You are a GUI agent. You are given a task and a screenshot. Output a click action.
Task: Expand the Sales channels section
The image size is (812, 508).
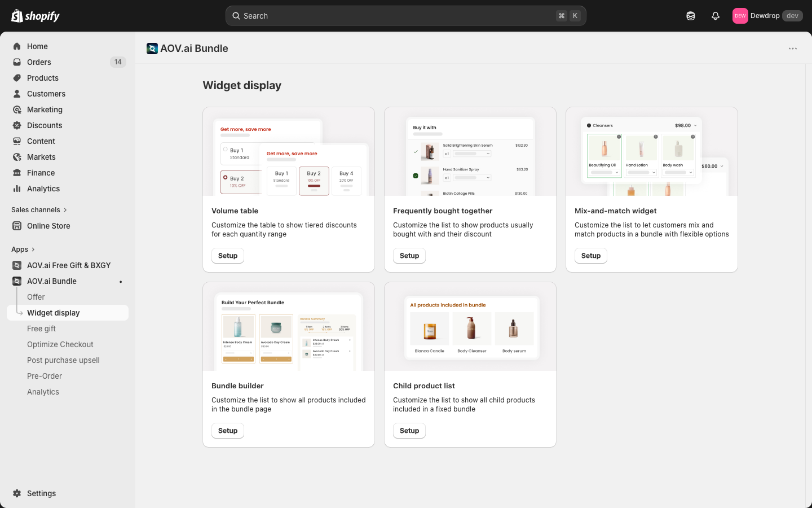coord(39,210)
